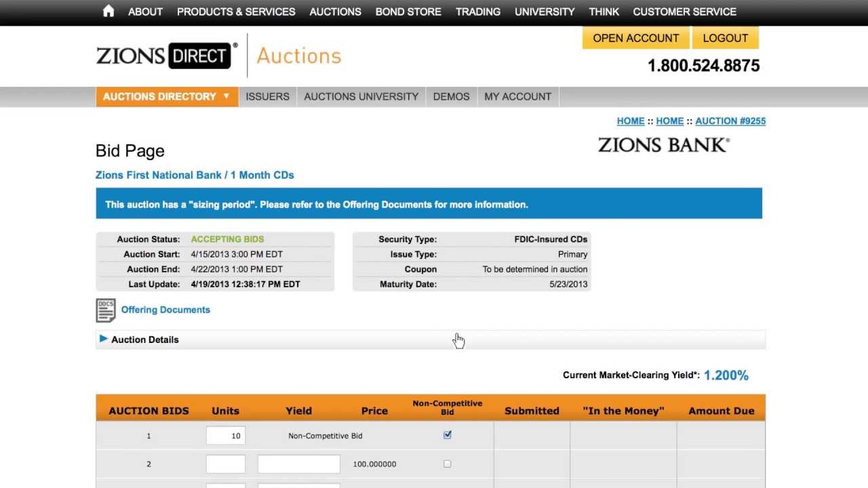The image size is (868, 488).
Task: Click the Zions Bank logo
Action: 664,145
